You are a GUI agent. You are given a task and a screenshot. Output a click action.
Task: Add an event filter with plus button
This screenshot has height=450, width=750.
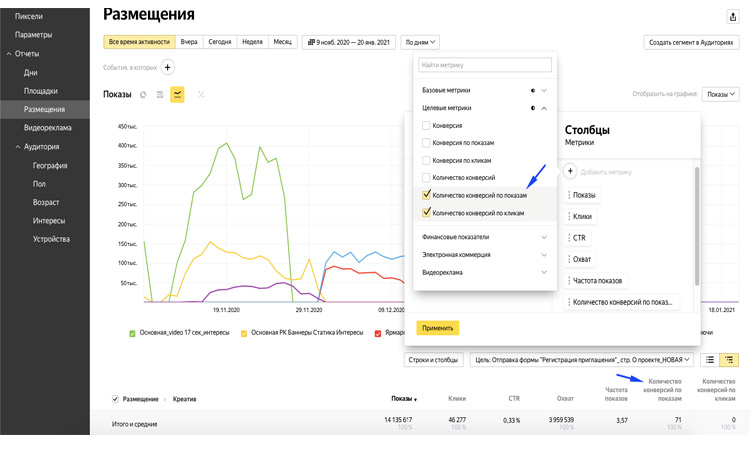coord(167,67)
